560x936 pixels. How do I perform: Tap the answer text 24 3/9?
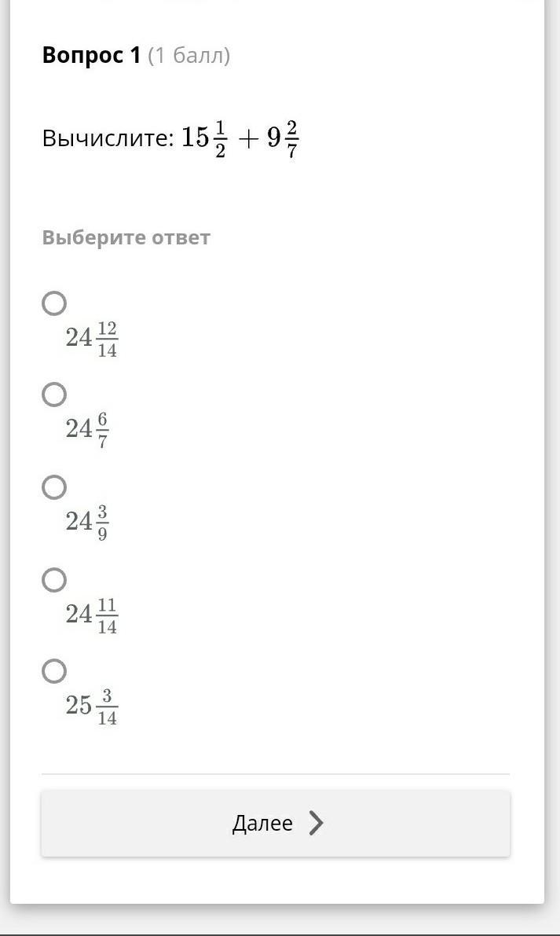point(86,523)
